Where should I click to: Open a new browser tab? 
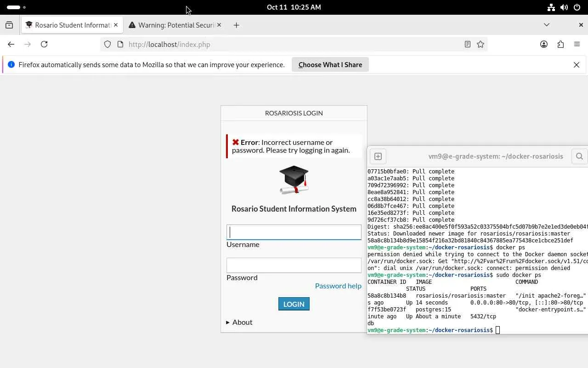point(236,25)
